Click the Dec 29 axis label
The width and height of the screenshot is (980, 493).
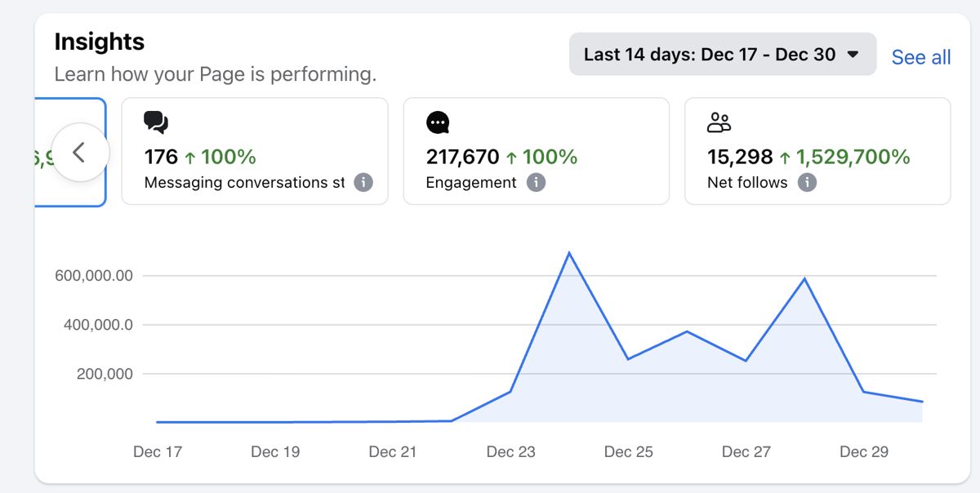pyautogui.click(x=864, y=451)
